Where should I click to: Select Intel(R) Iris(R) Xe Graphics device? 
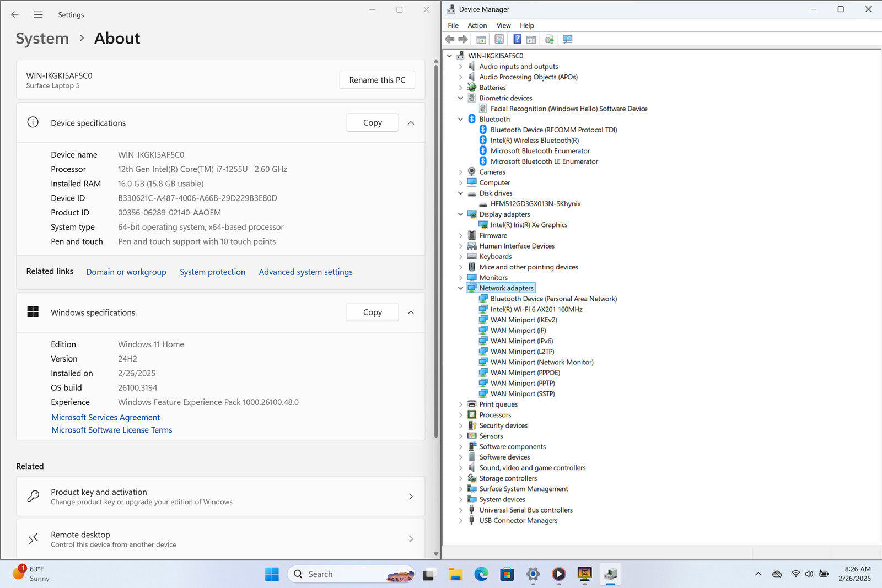[x=529, y=225]
